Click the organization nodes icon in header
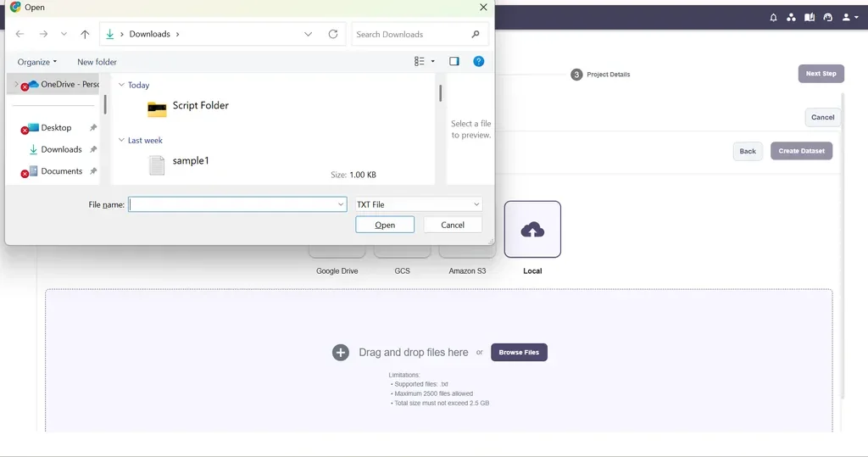Viewport: 868px width, 457px height. tap(791, 18)
